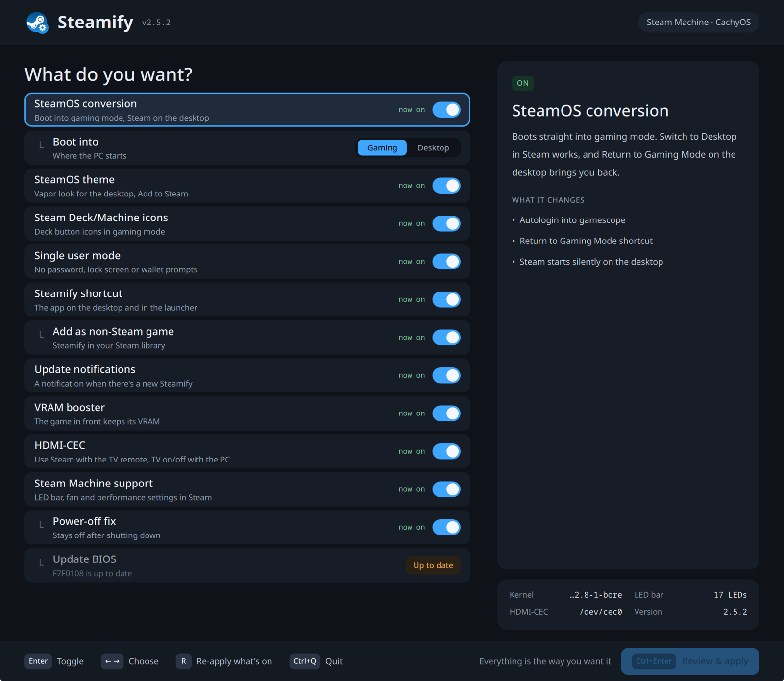Click 'Autologin into gamescope' bullet
Viewport: 784px width, 681px height.
click(572, 220)
